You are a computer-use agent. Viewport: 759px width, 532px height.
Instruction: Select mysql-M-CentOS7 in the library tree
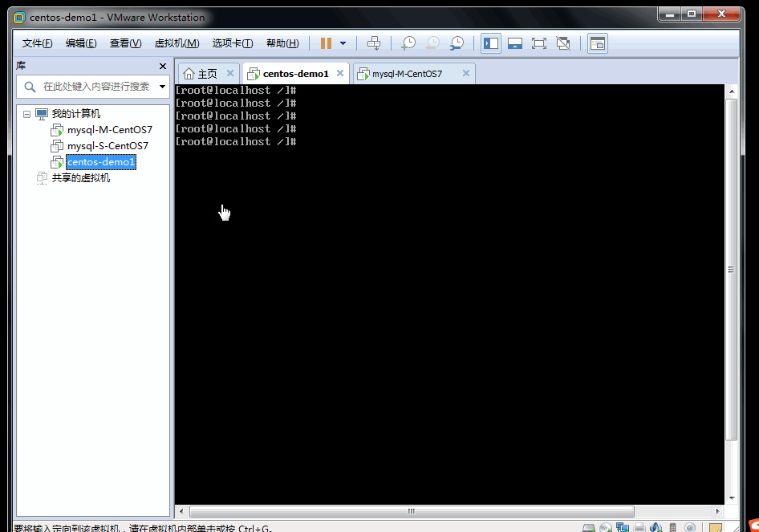tap(110, 130)
